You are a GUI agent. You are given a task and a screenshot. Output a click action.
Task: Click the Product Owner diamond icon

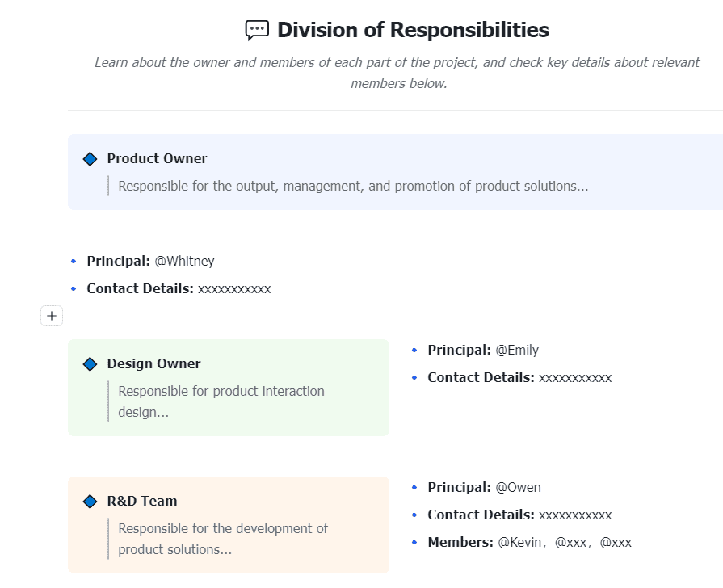point(90,159)
